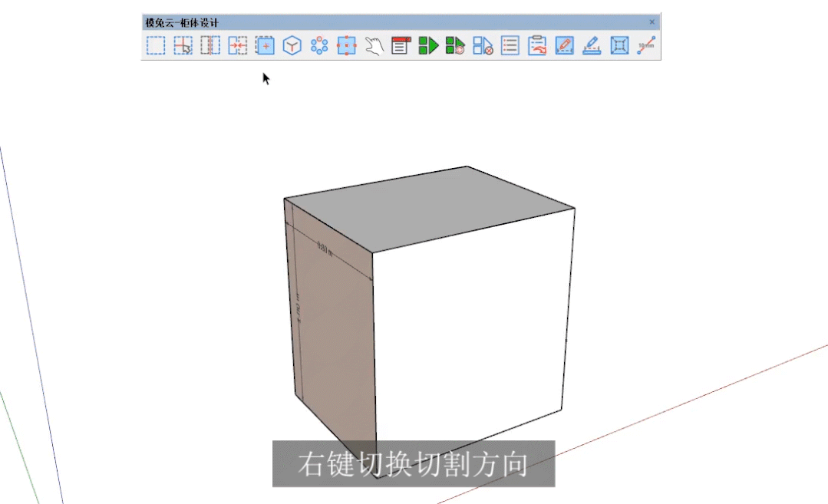Image resolution: width=828 pixels, height=504 pixels.
Task: Click the dashed rectangle with cursor tool
Action: 183,46
